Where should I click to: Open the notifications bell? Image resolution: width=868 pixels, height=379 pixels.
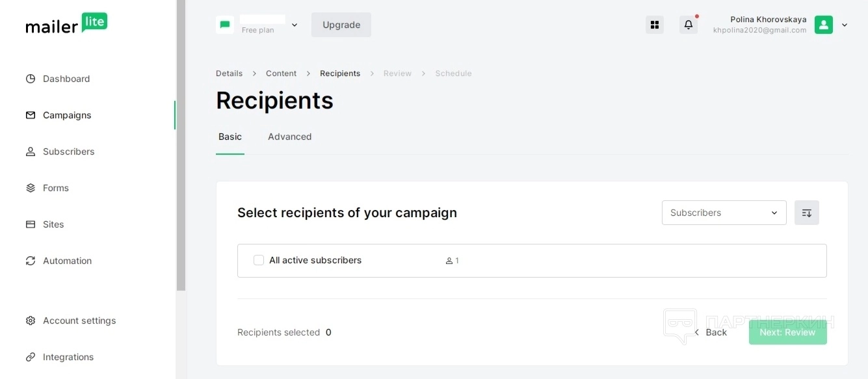689,25
